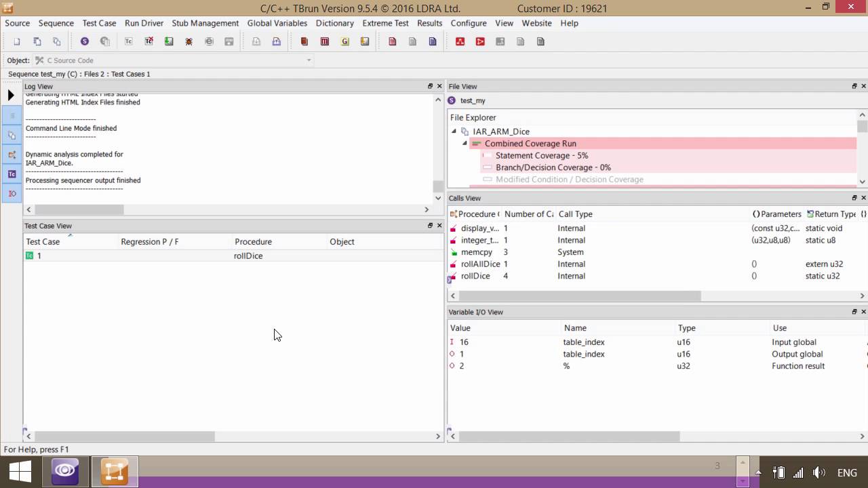The image size is (868, 488).
Task: Click the purple S icon next to test_my
Action: tap(452, 100)
